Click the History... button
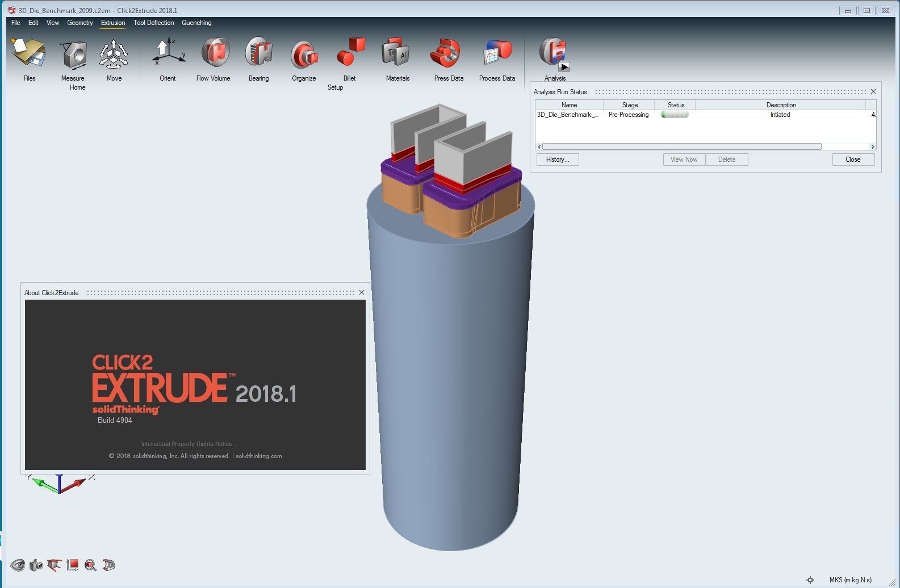The height and width of the screenshot is (588, 900). coord(558,159)
